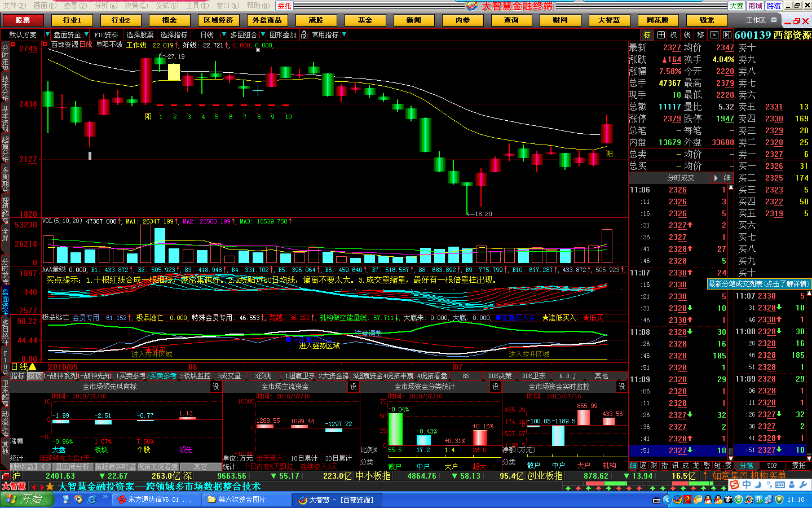Click the F10资料 button
The width and height of the screenshot is (812, 508).
point(106,35)
